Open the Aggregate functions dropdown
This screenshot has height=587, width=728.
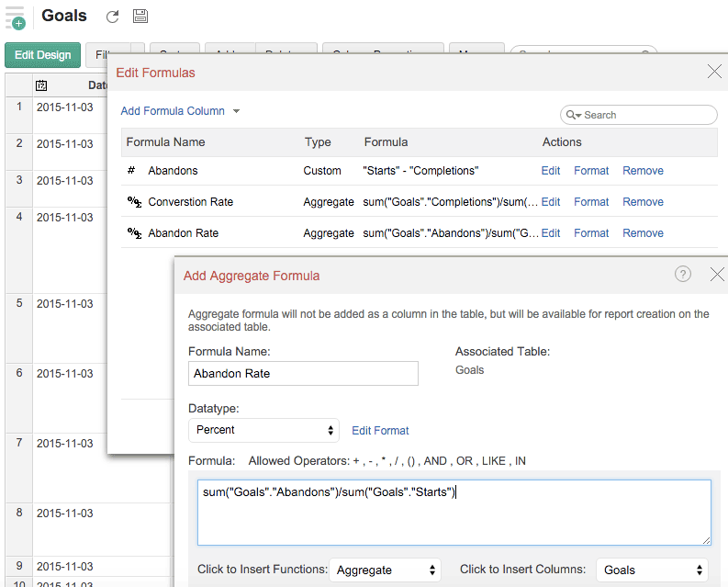[385, 570]
